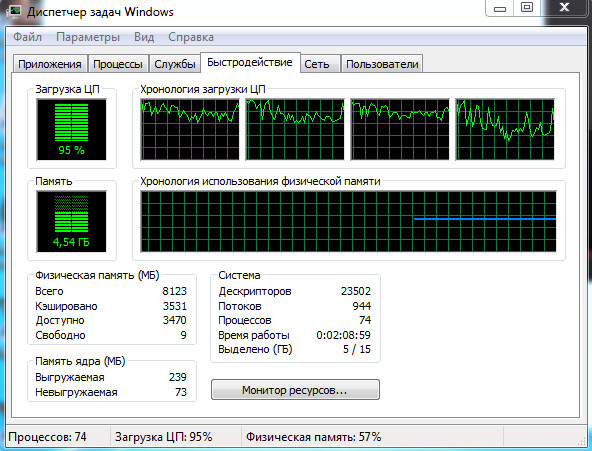The height and width of the screenshot is (451, 592).
Task: Click the Всего value 8123
Action: click(174, 291)
